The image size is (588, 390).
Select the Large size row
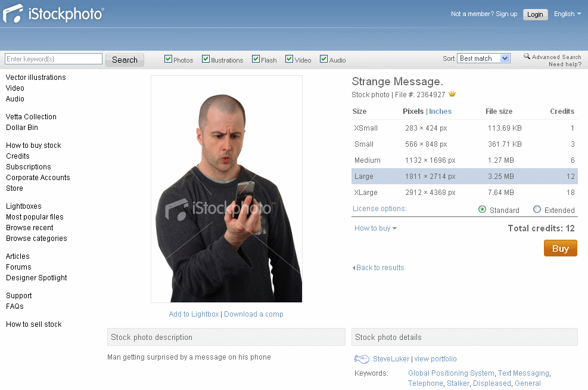tap(464, 177)
